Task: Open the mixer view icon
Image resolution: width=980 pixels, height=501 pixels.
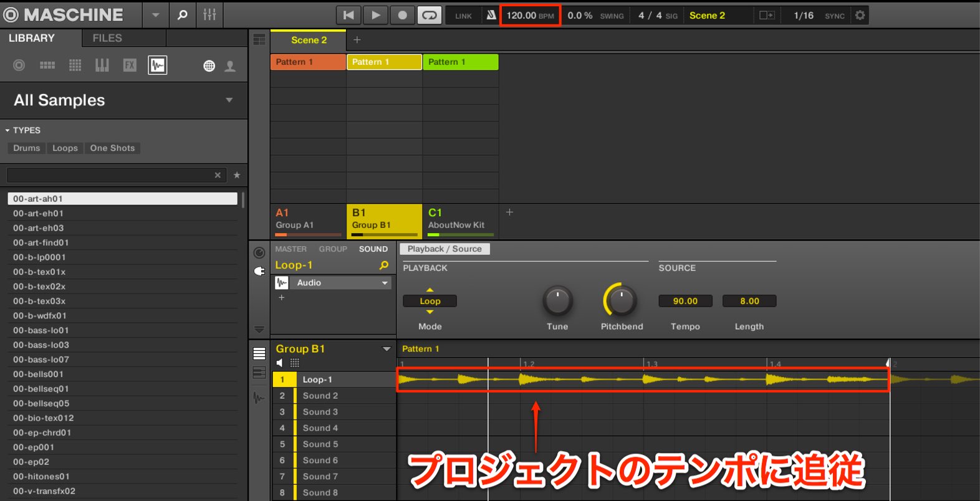Action: click(209, 14)
